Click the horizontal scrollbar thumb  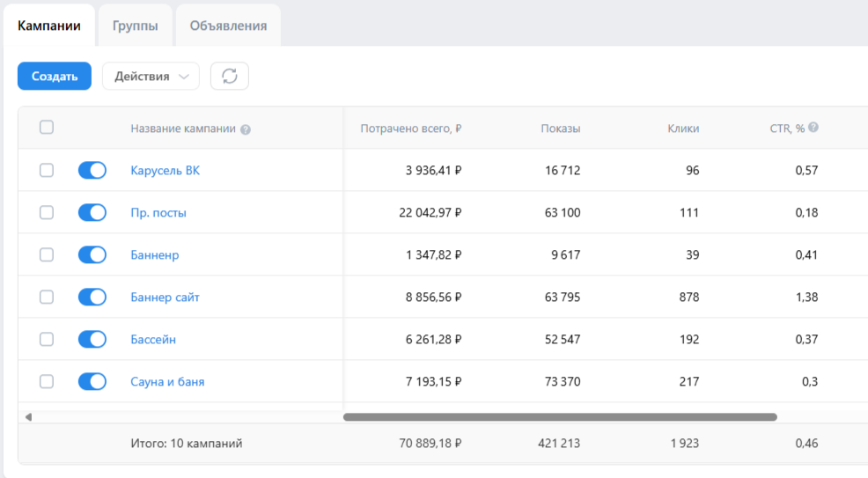tap(560, 417)
